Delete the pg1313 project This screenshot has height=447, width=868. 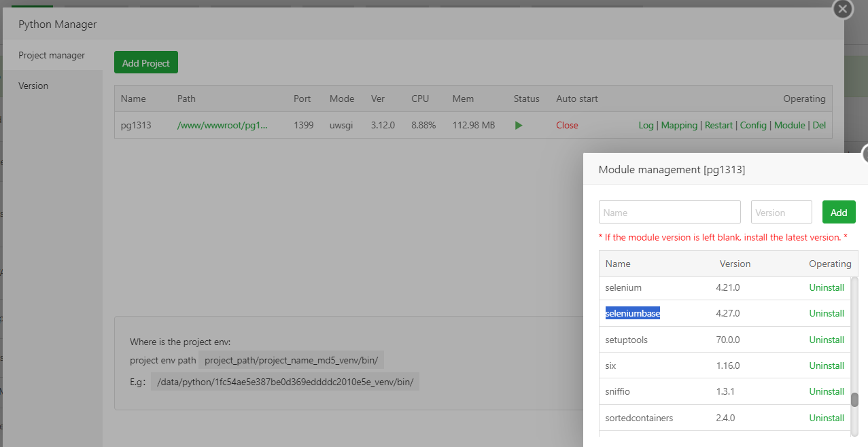pos(819,126)
